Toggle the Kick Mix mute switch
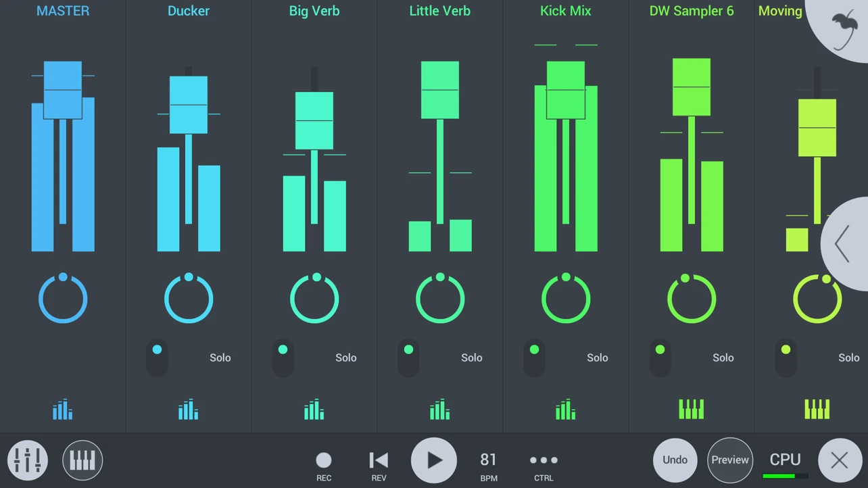Screen dimensions: 868x488 534,358
